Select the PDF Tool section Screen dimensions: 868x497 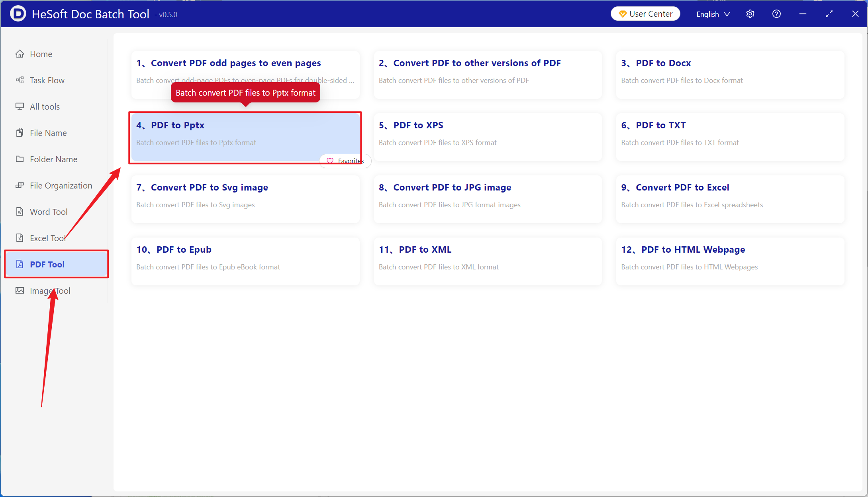[x=56, y=264]
